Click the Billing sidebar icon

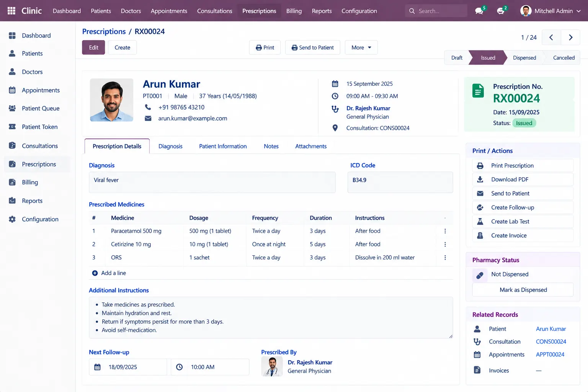(12, 182)
